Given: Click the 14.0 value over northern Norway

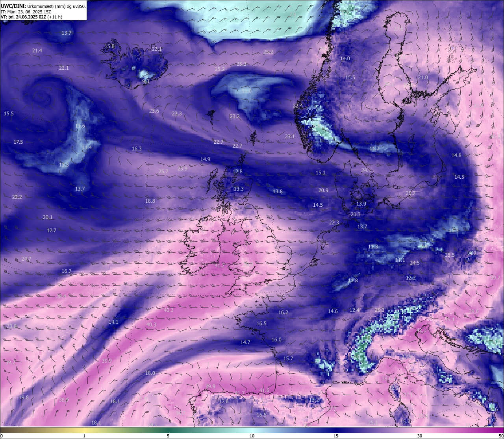Looking at the screenshot, I should [345, 59].
